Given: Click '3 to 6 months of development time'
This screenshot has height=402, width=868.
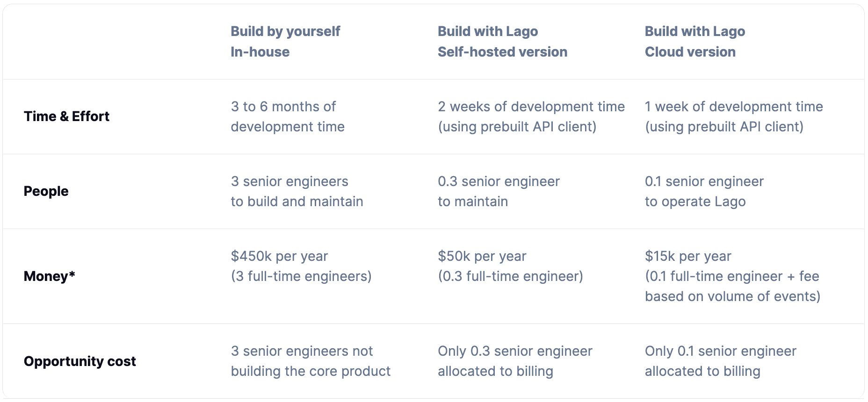Looking at the screenshot, I should click(x=287, y=116).
